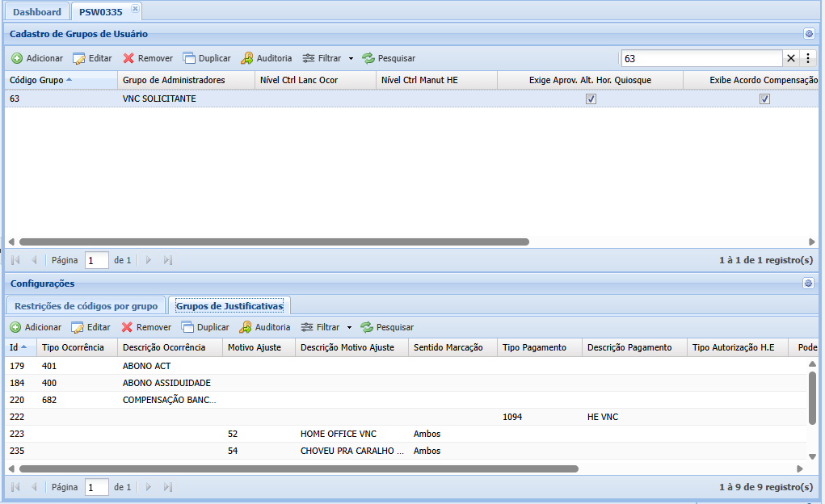Duplicate the user group in upper toolbar
825x504 pixels.
pyautogui.click(x=207, y=58)
